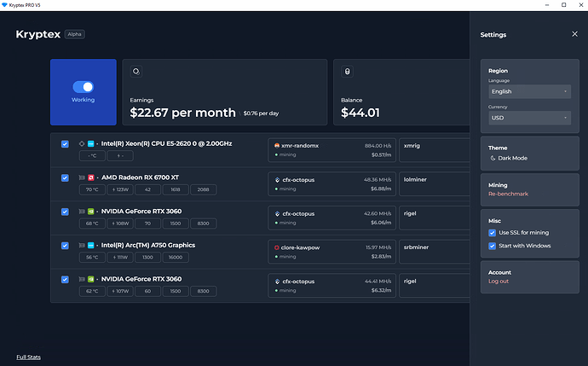Click GPU card icon on 62 °C RTX 3060 row
Viewport: 588px width, 366px height.
tap(82, 279)
